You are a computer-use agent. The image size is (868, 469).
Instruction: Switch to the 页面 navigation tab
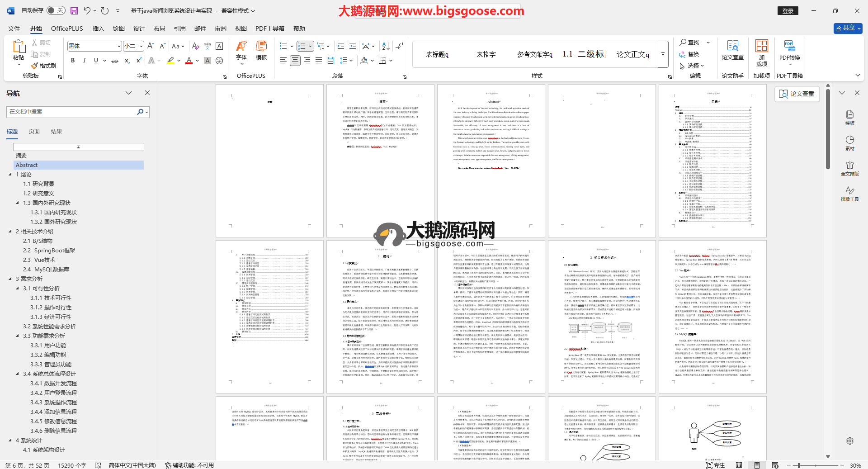34,132
